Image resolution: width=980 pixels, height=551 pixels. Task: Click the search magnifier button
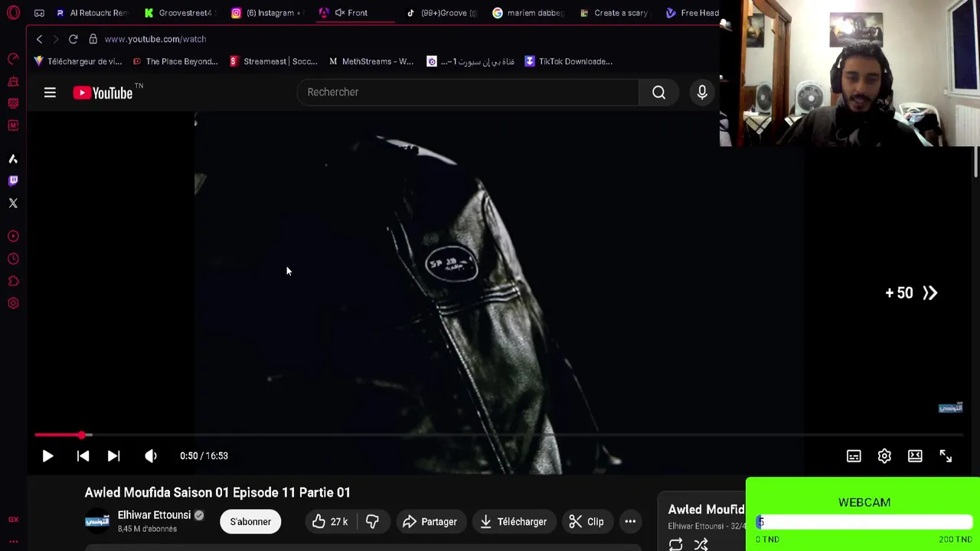[x=658, y=93]
